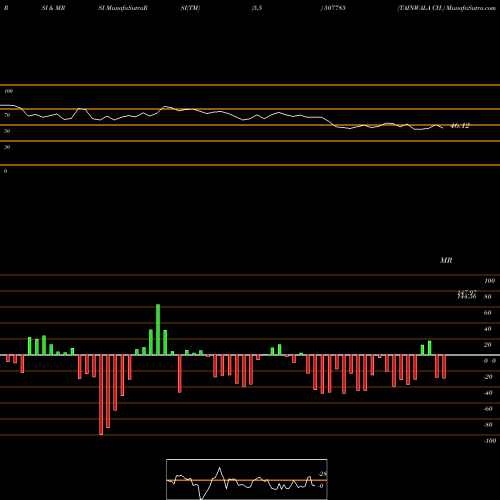Click the MR axis label -40
500x500 pixels.
pos(488,393)
